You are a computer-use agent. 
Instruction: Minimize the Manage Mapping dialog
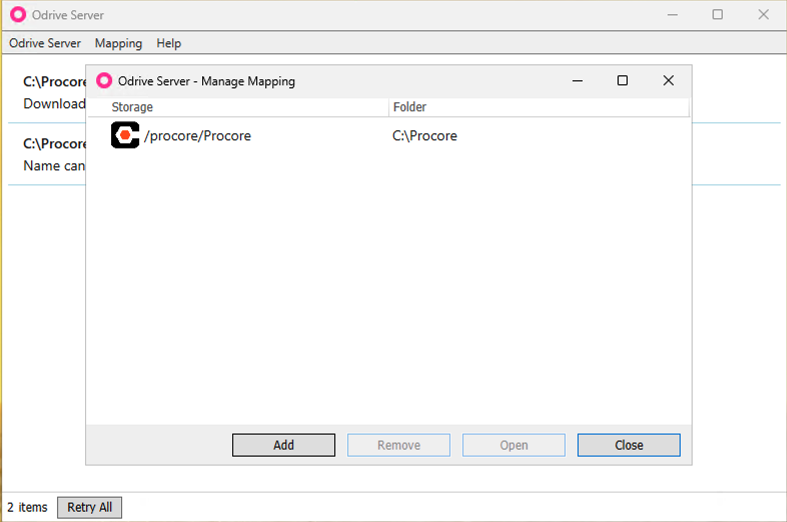576,81
